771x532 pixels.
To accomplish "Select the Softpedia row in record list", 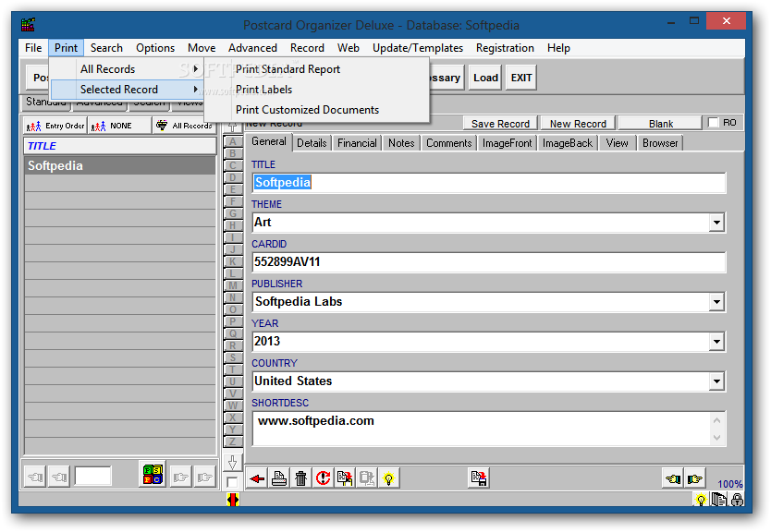I will (120, 165).
